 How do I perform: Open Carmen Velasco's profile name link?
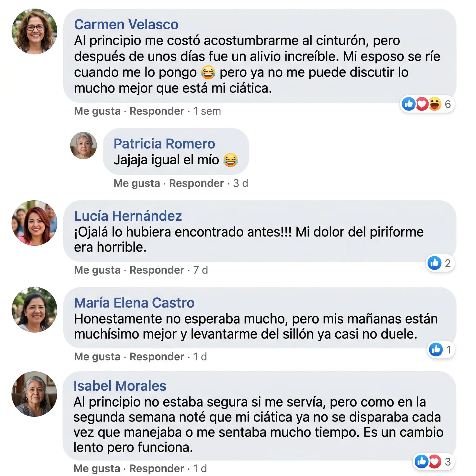point(126,24)
